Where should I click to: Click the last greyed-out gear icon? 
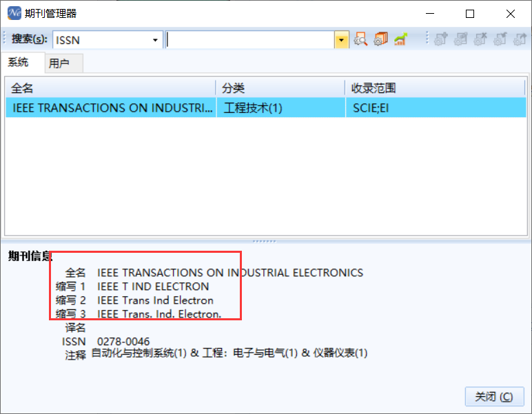coord(520,40)
